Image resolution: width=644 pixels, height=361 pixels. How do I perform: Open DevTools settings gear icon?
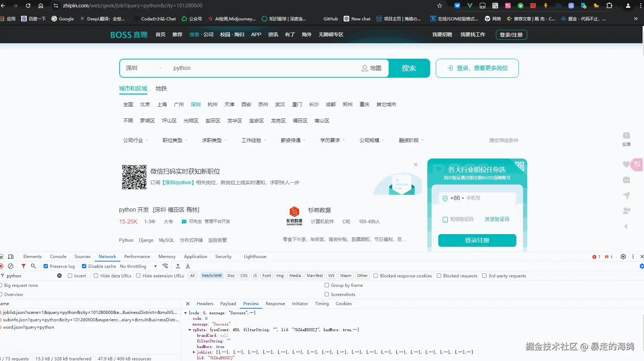click(x=623, y=257)
